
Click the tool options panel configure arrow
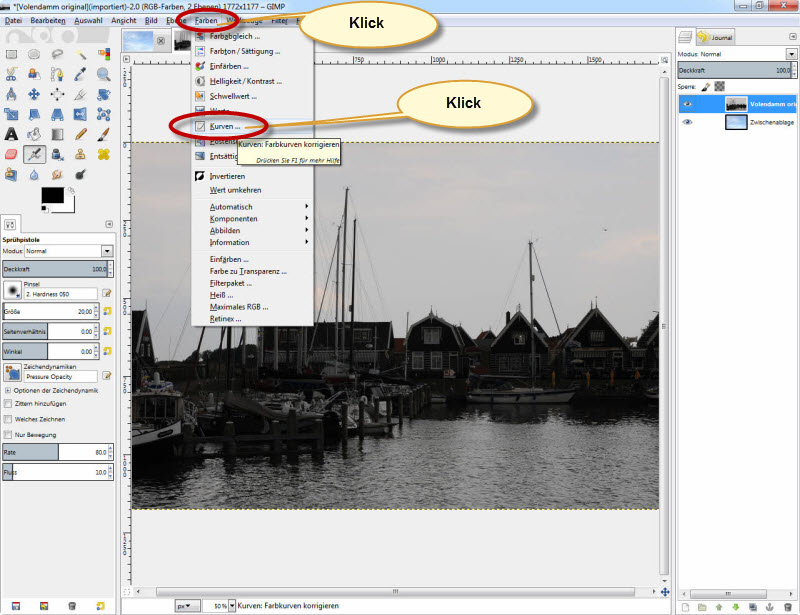coord(109,225)
